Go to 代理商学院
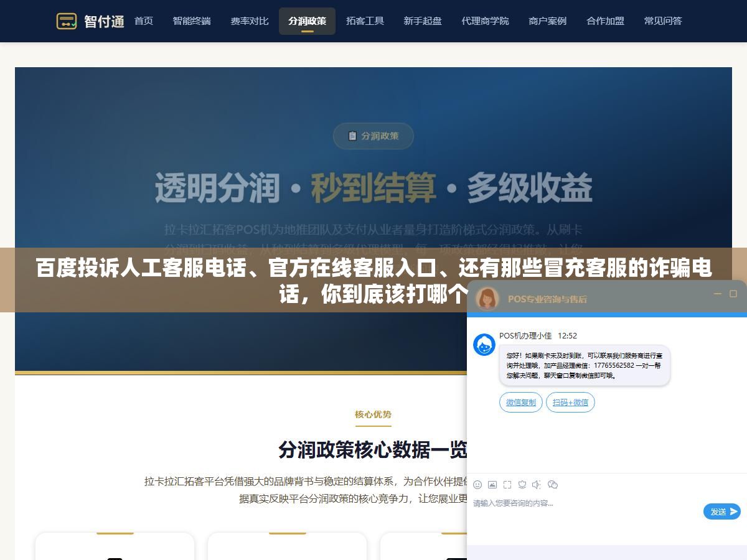Screen dimensions: 747x560 point(485,21)
